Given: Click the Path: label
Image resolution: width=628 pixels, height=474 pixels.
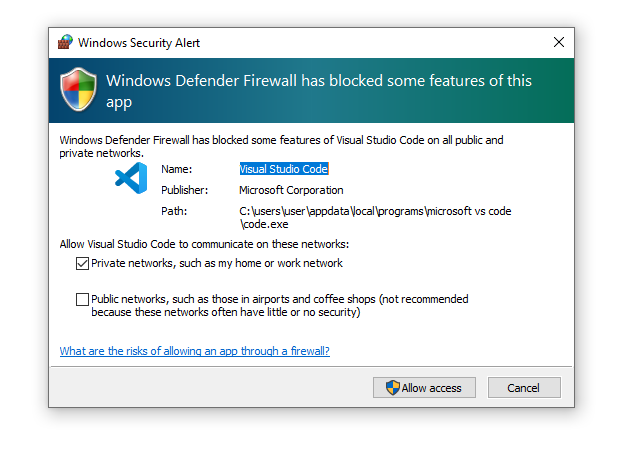Looking at the screenshot, I should [x=174, y=211].
